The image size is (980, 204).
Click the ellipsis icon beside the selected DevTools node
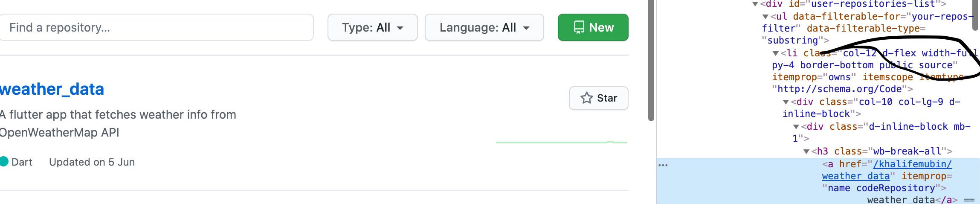(663, 165)
